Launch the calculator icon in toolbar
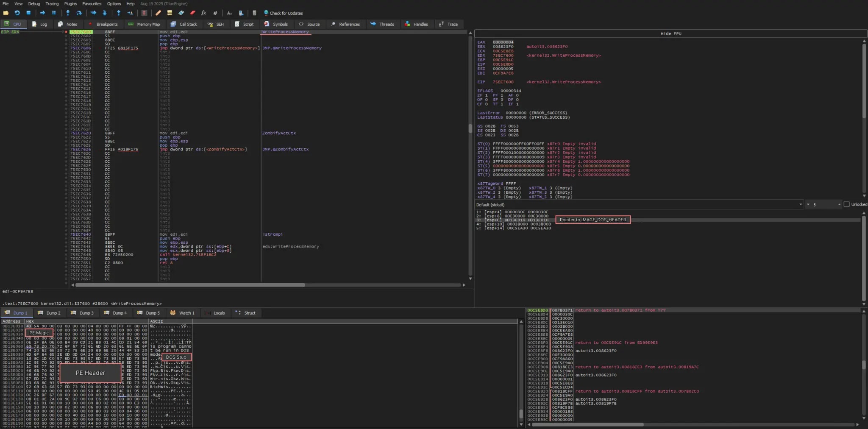The width and height of the screenshot is (868, 429). (x=254, y=13)
